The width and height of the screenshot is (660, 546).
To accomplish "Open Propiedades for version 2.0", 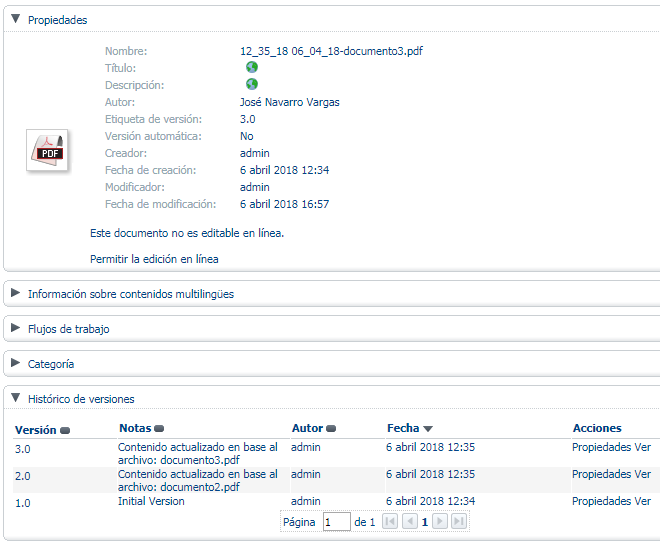I will pyautogui.click(x=601, y=474).
